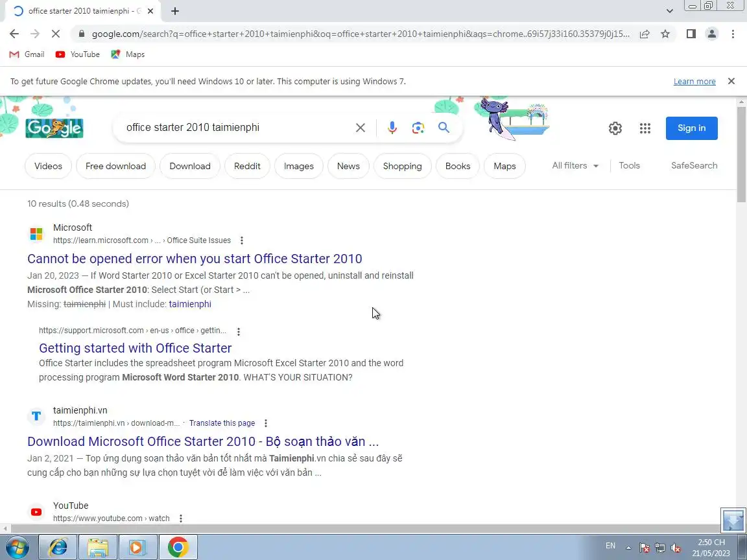Viewport: 747px width, 560px height.
Task: Select the Maps filter chip
Action: click(504, 166)
